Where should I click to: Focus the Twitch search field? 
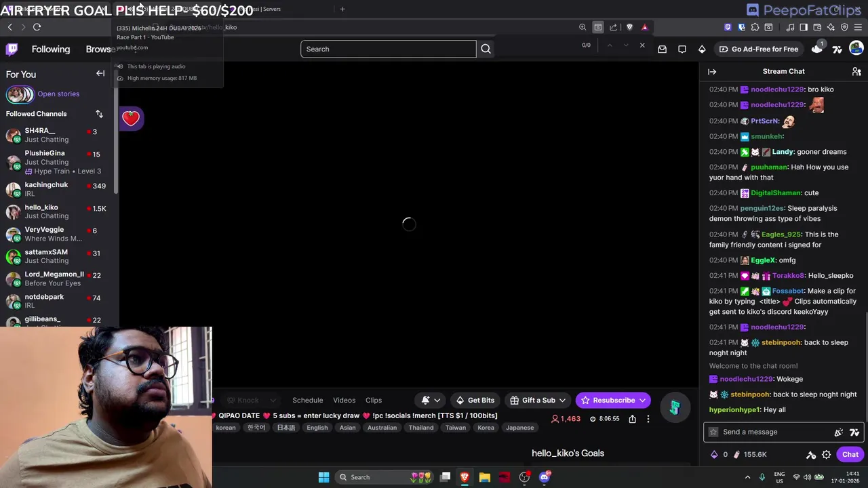click(x=389, y=49)
